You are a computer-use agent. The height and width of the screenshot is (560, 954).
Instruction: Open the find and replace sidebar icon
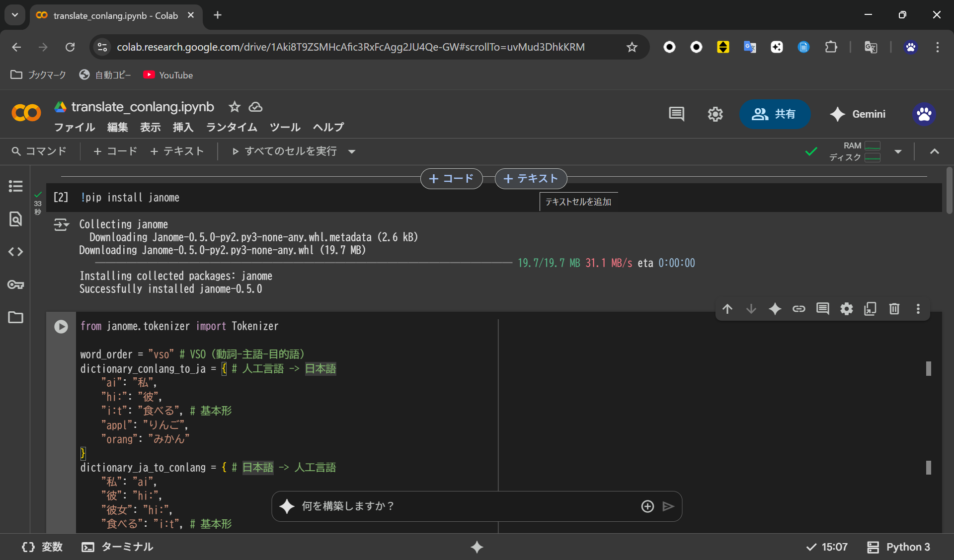(x=15, y=219)
